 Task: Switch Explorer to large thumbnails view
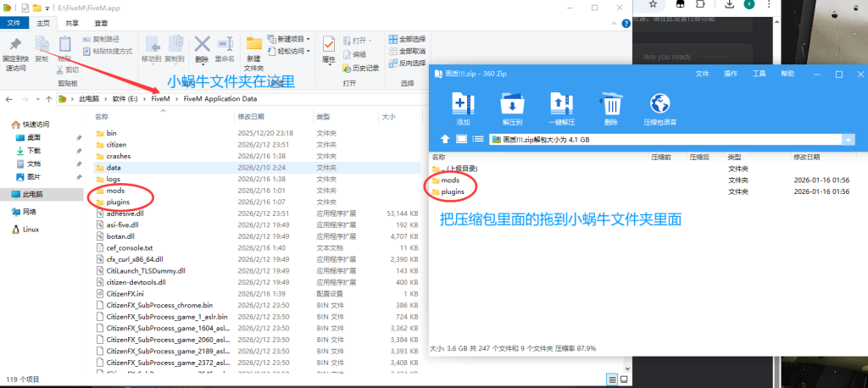(624, 380)
